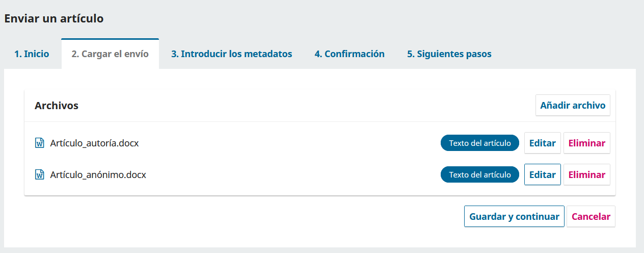
Task: Click the Enviar un artículo page title
Action: 54,19
